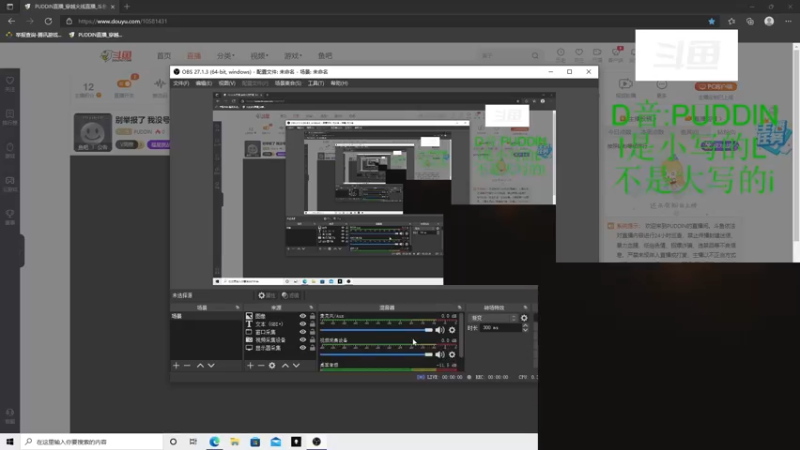
Task: Refresh the browser page
Action: click(48, 21)
